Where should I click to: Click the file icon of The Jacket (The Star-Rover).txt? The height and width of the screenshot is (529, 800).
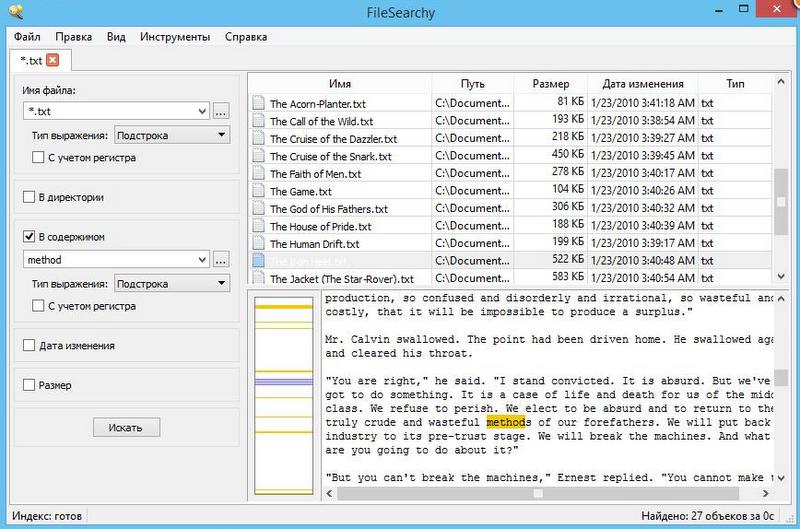[259, 278]
